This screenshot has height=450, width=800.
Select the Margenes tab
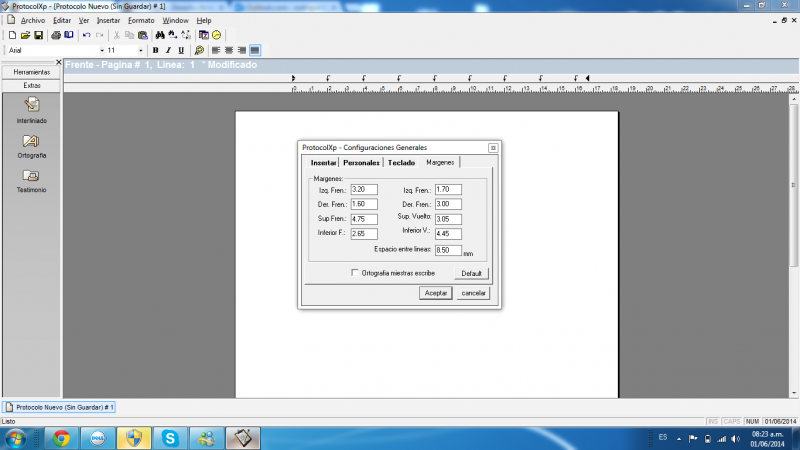point(440,162)
